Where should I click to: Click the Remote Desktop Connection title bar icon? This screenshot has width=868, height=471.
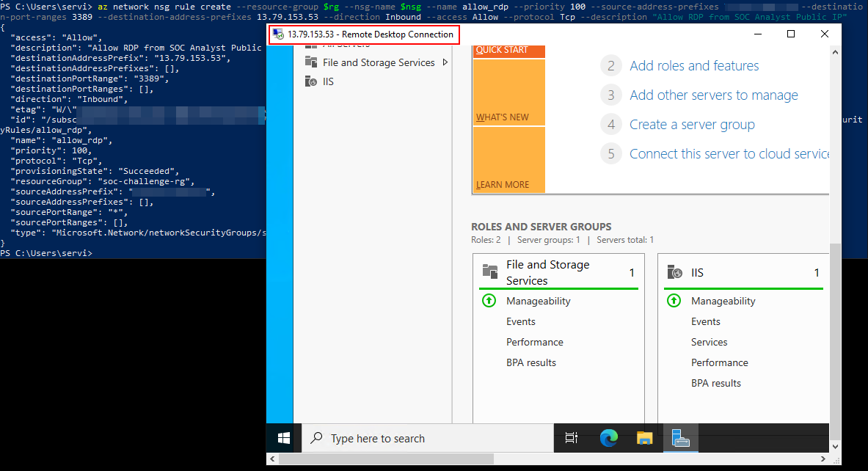278,34
